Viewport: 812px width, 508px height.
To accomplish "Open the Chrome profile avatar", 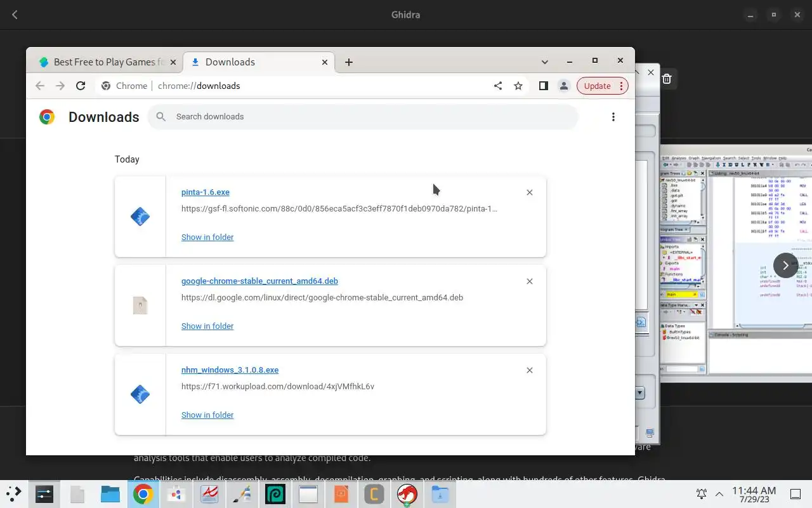I will (x=563, y=86).
